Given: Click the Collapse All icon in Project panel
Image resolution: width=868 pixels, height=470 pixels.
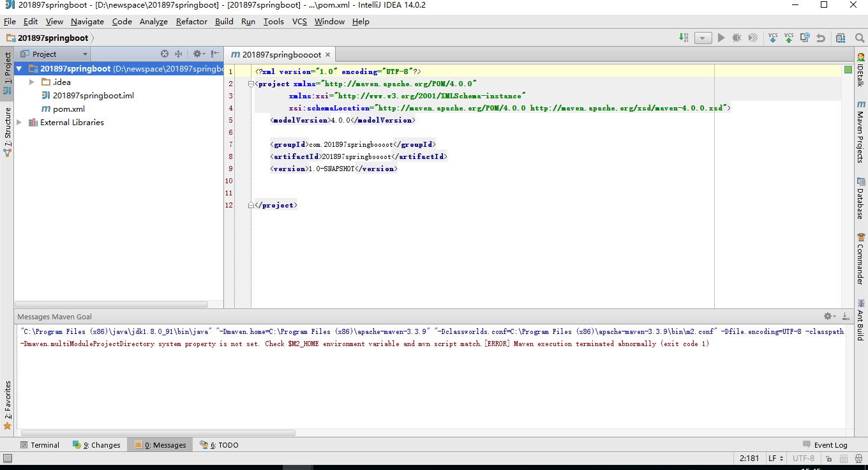Looking at the screenshot, I should click(179, 54).
